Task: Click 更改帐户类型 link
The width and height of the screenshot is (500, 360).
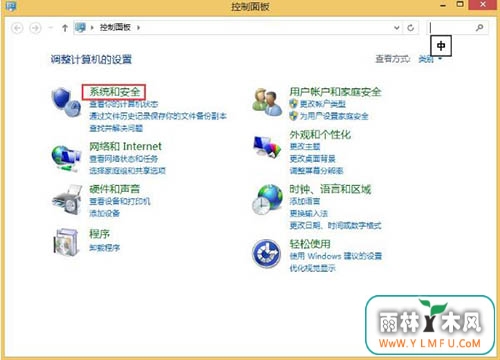Action: pos(322,104)
